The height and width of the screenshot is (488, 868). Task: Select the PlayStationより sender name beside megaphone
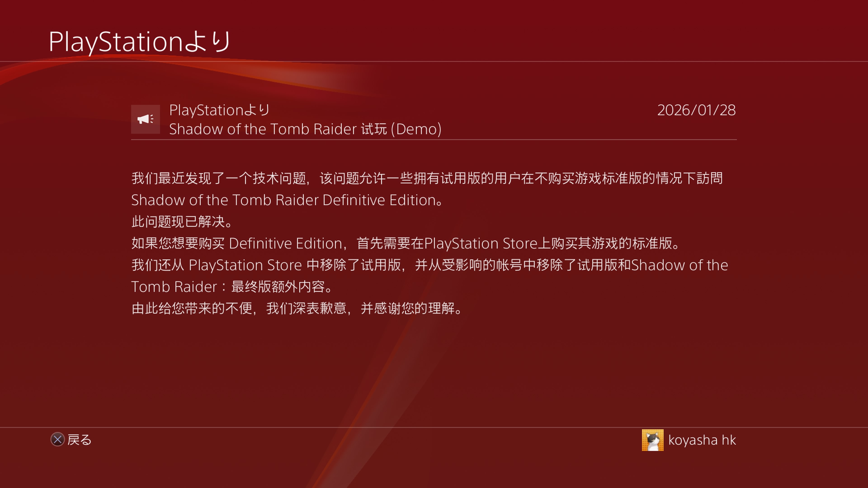(x=219, y=110)
